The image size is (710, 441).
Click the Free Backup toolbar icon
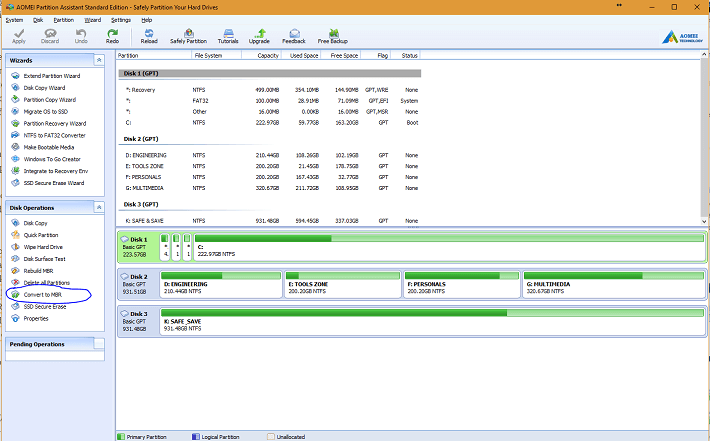click(333, 36)
